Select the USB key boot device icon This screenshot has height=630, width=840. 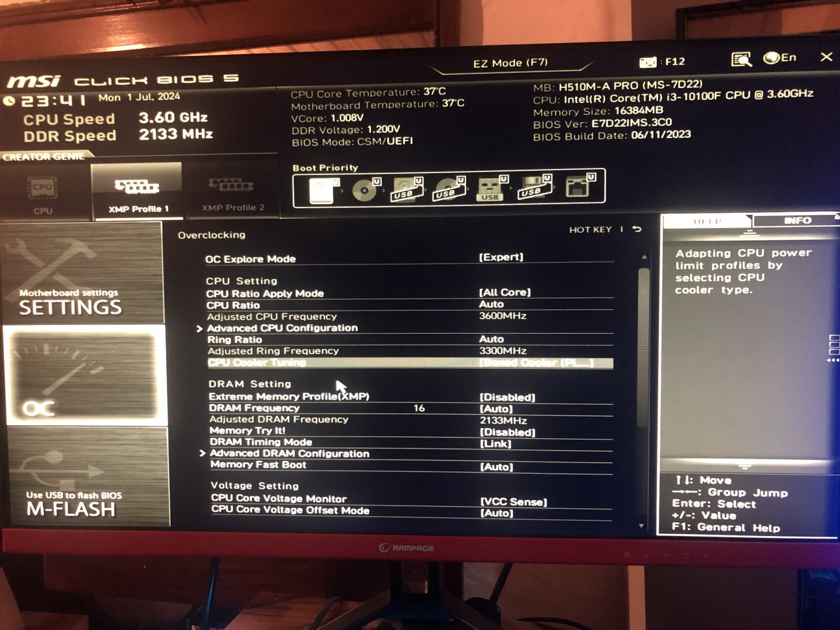(x=491, y=189)
